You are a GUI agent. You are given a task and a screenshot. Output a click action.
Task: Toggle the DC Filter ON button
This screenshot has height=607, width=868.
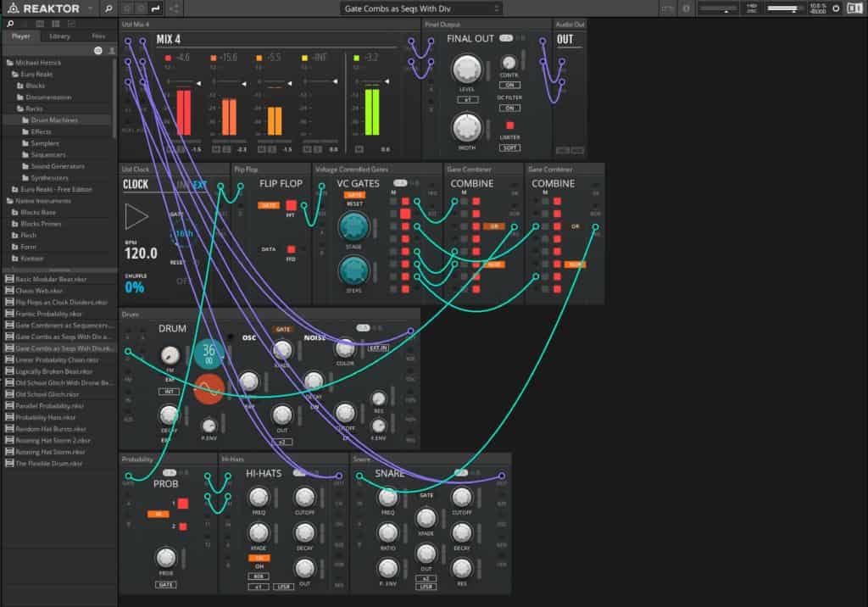tap(509, 108)
